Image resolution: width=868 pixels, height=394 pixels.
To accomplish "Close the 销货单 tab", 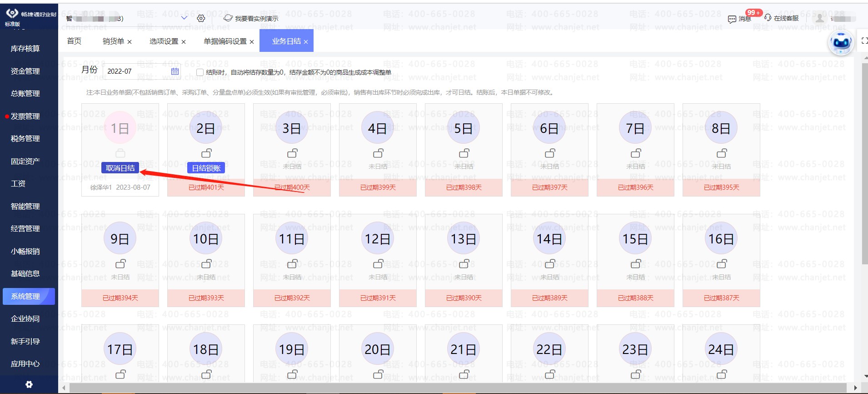I will pos(130,42).
